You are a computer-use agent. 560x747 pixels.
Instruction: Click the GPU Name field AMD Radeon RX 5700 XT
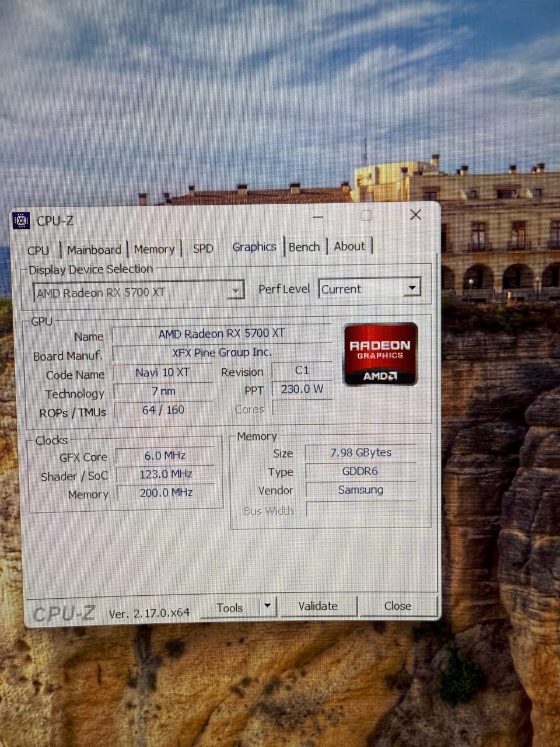coord(222,333)
